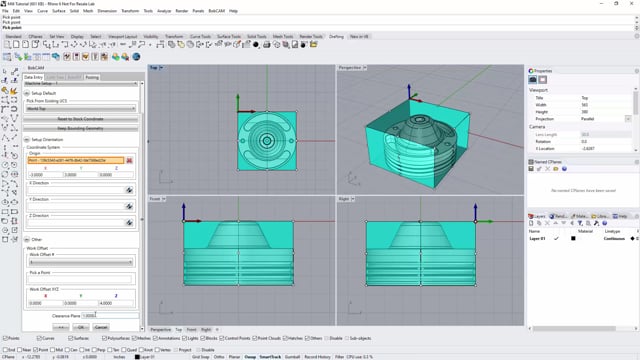Open the World Top UCS dropdown

(x=81, y=109)
